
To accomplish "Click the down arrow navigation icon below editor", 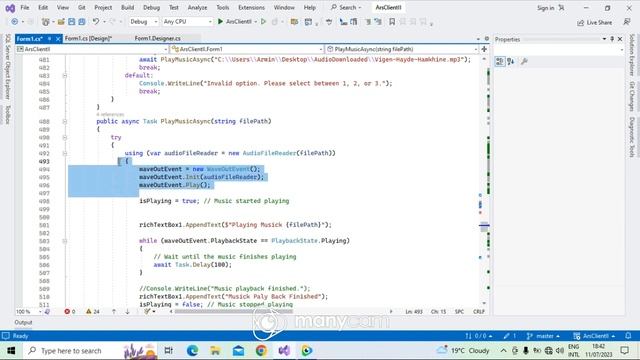I will 127,311.
